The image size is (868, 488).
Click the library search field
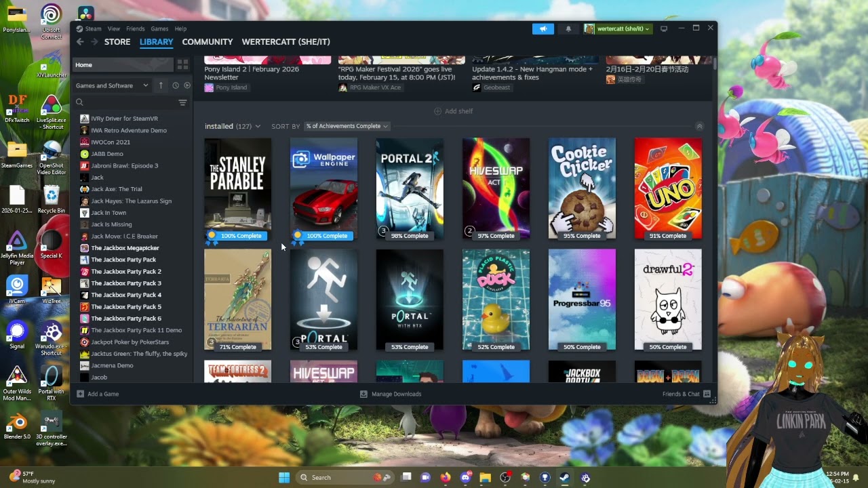click(x=124, y=102)
